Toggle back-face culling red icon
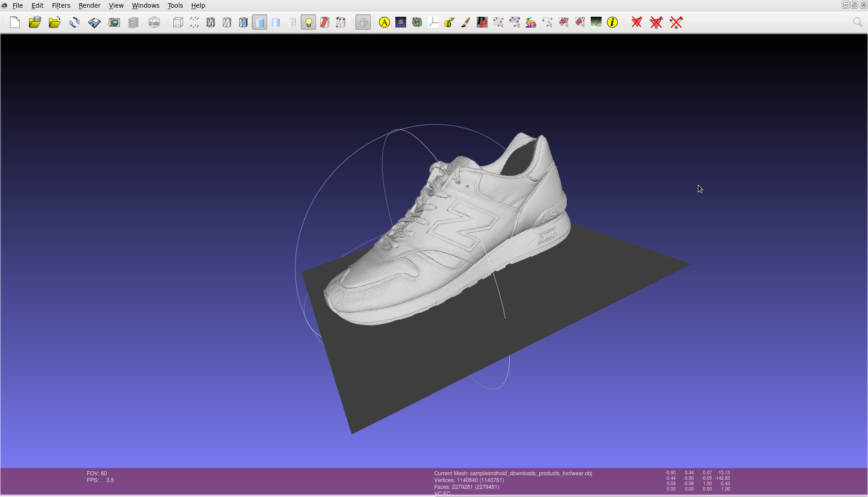This screenshot has height=497, width=868. [x=325, y=22]
